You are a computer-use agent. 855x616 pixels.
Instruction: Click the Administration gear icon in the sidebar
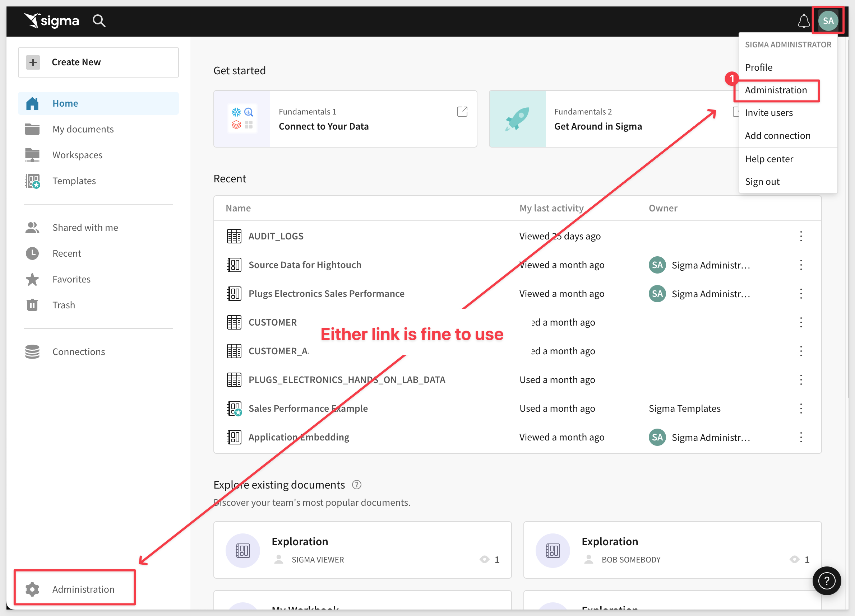tap(32, 589)
